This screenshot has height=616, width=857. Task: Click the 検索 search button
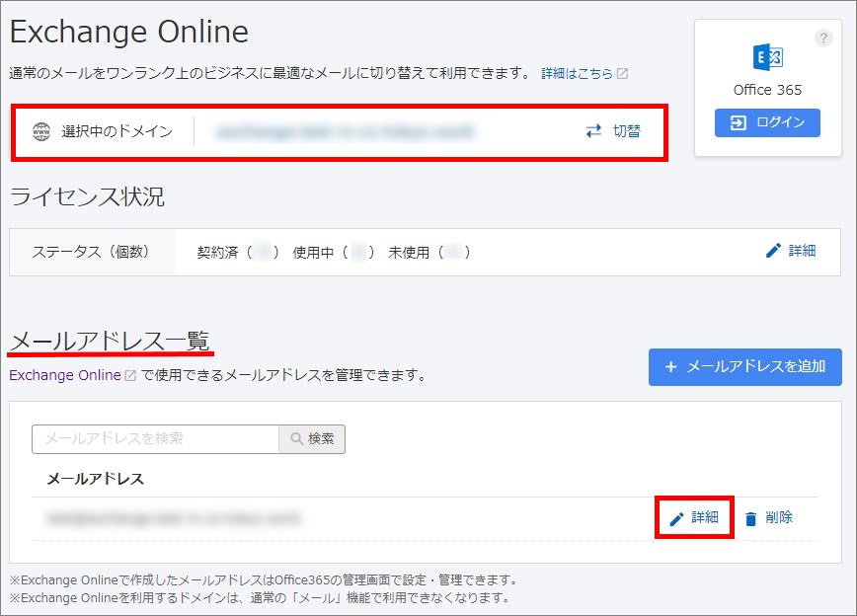click(312, 439)
